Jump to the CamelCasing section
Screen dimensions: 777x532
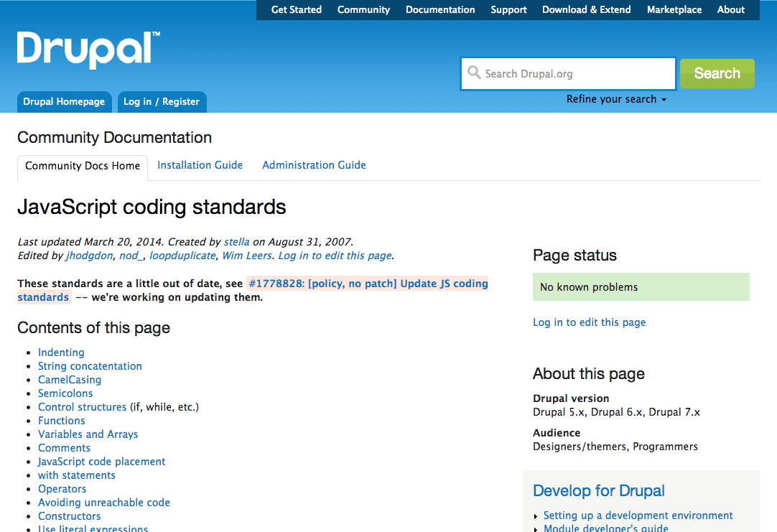click(70, 379)
